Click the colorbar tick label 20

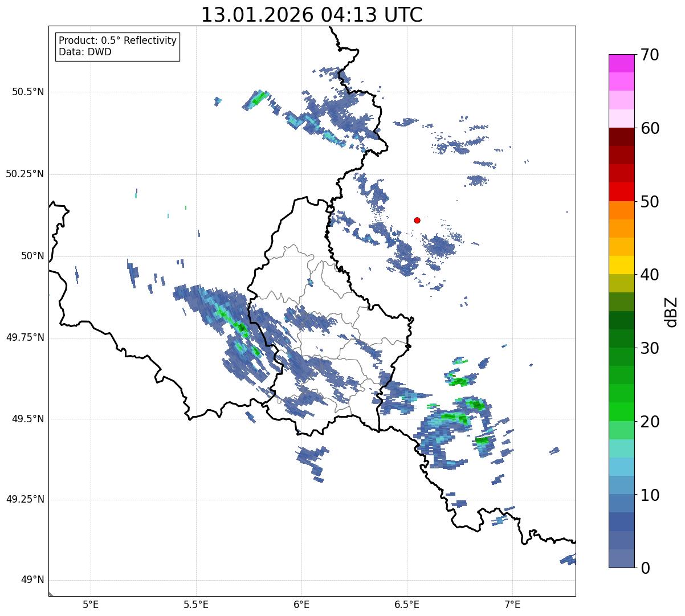[x=650, y=422]
